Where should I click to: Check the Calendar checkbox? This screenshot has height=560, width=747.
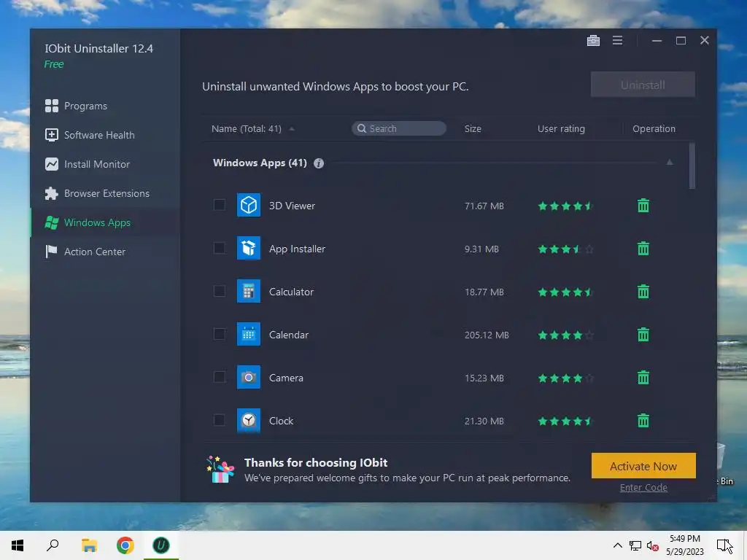click(219, 334)
